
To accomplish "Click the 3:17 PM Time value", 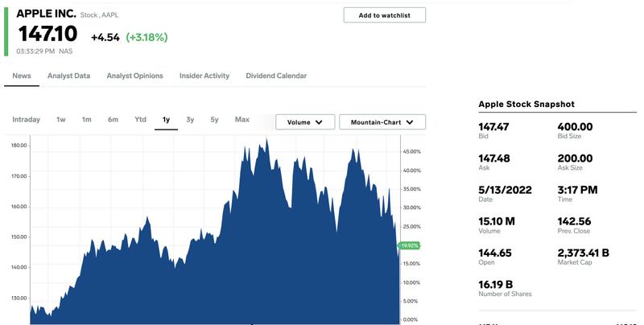I will tap(577, 190).
